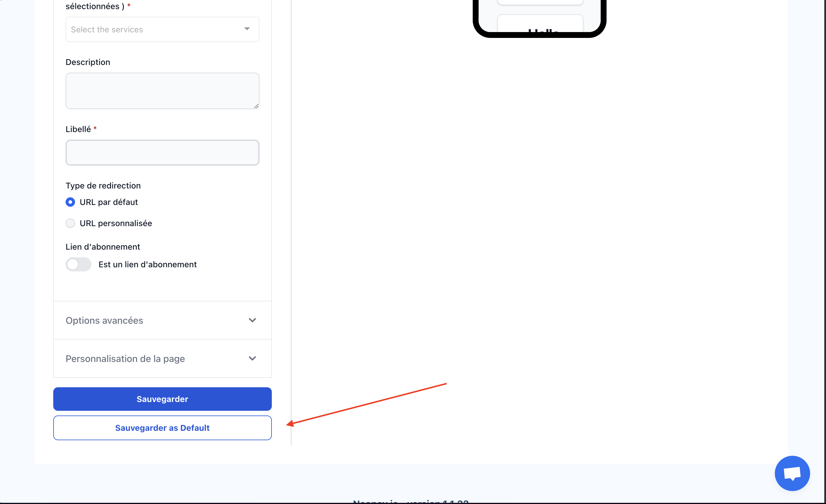
Task: Open the Select the services dropdown
Action: [x=162, y=29]
